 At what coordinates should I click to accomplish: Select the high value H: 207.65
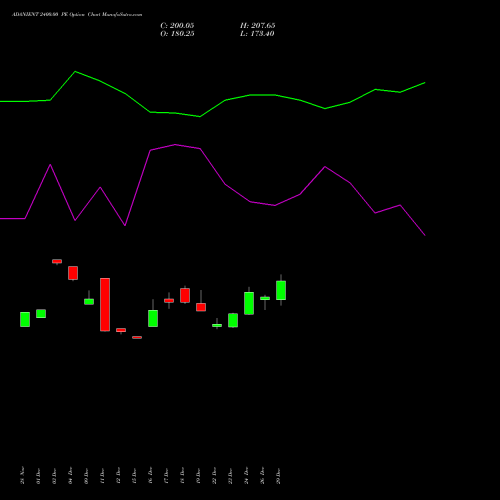click(x=258, y=26)
